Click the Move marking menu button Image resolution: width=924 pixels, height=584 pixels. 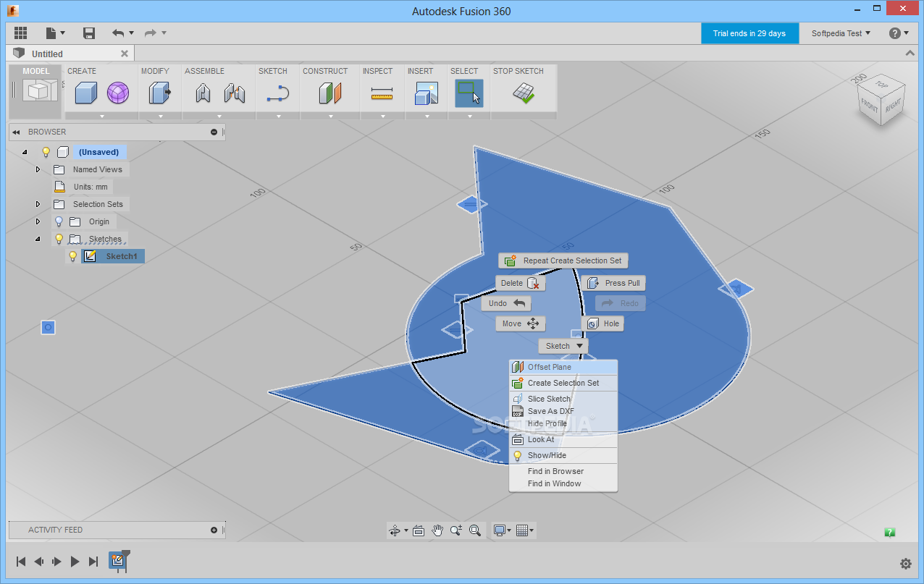point(521,323)
